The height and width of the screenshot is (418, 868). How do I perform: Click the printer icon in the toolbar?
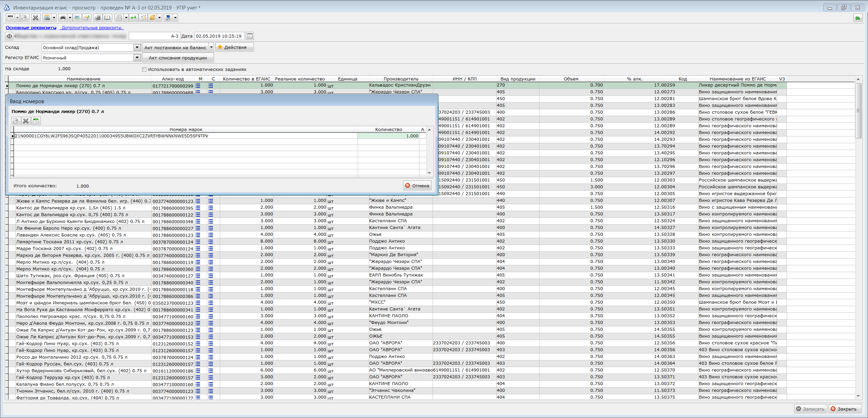pos(63,18)
